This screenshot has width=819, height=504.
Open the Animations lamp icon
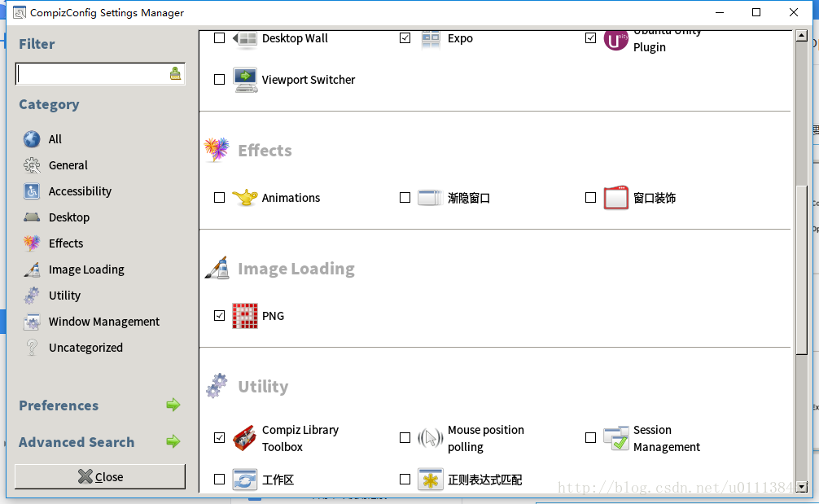point(245,198)
